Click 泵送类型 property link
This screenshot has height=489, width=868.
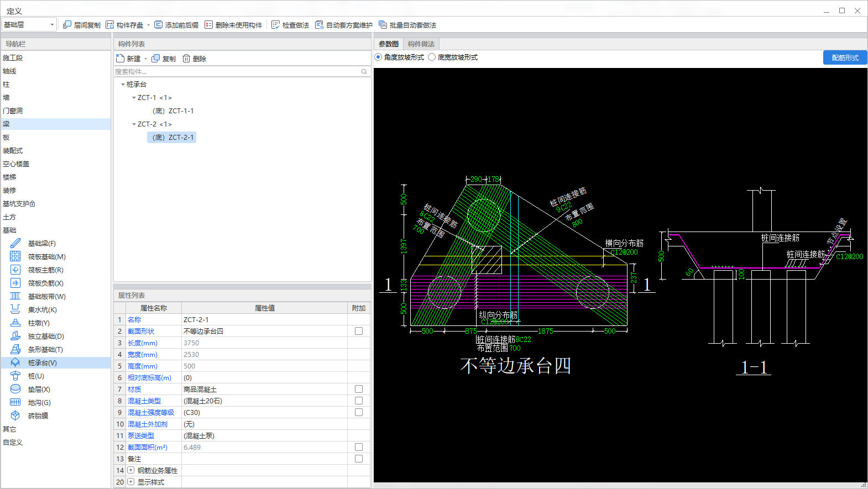coord(141,435)
